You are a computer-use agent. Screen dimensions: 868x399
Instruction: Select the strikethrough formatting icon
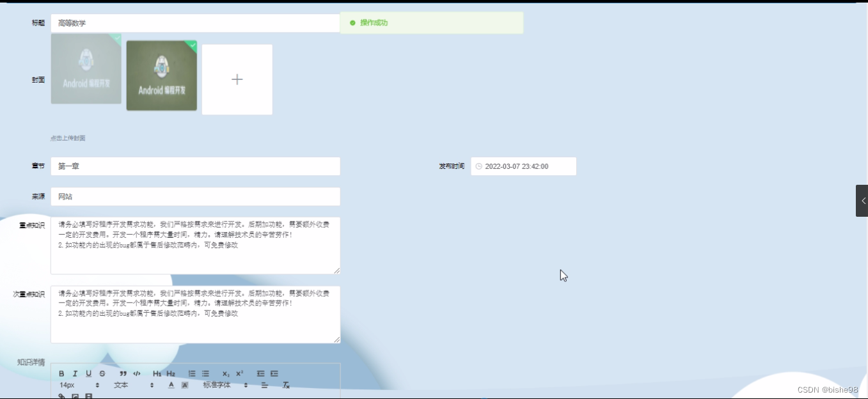coord(101,373)
